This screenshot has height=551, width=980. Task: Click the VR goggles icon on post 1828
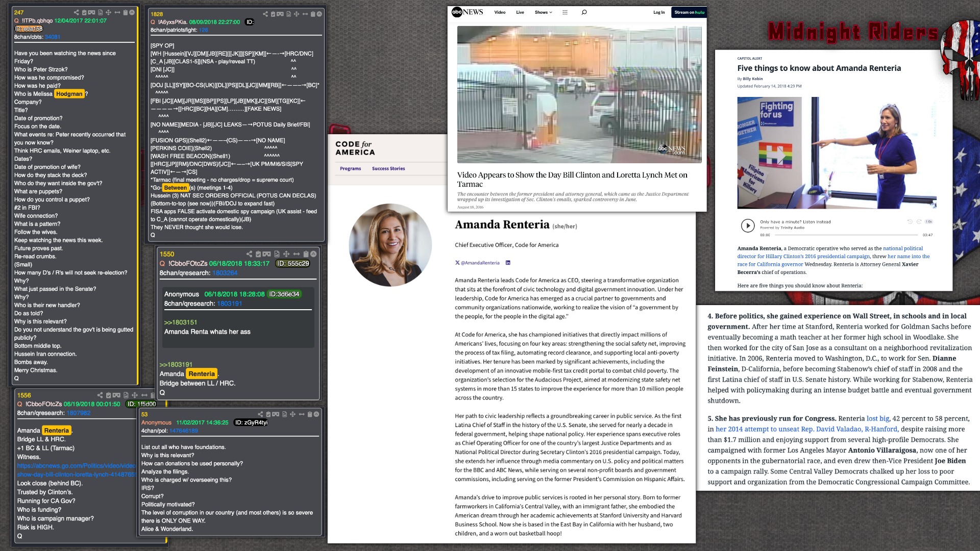[x=280, y=14]
